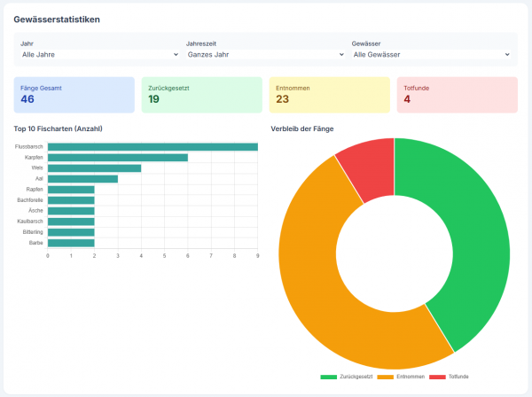Click the Flussbarsch bar in the chart
The height and width of the screenshot is (397, 532).
click(153, 147)
